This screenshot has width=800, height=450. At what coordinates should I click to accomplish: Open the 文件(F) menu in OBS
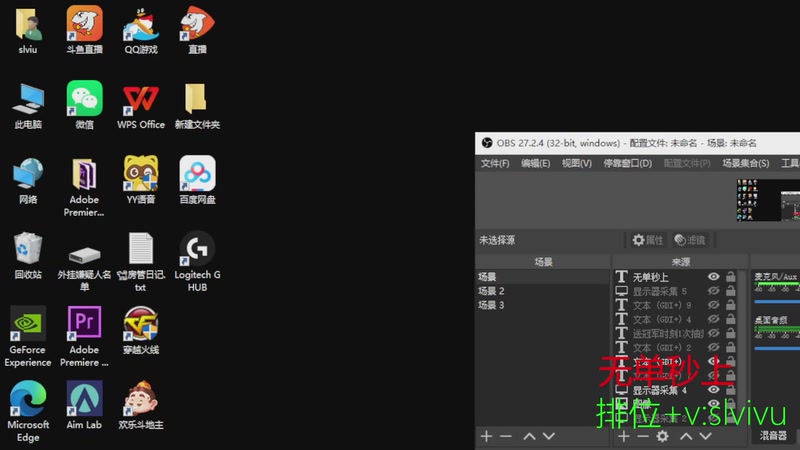pyautogui.click(x=495, y=163)
